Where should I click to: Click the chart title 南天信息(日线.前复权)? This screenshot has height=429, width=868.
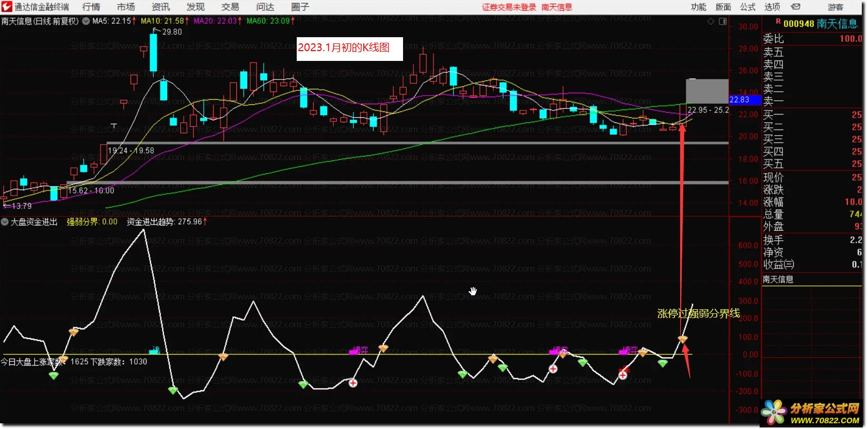(40, 21)
